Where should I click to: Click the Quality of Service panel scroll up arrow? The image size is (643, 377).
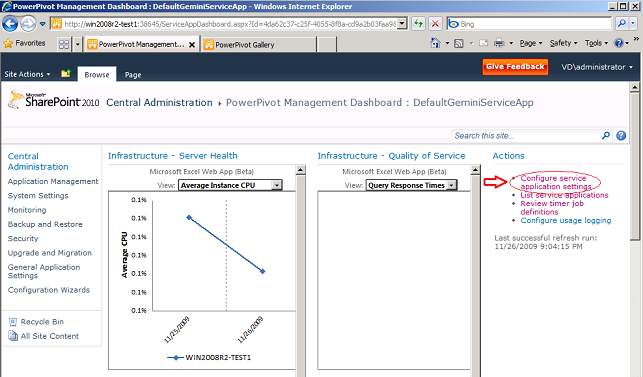tap(475, 170)
